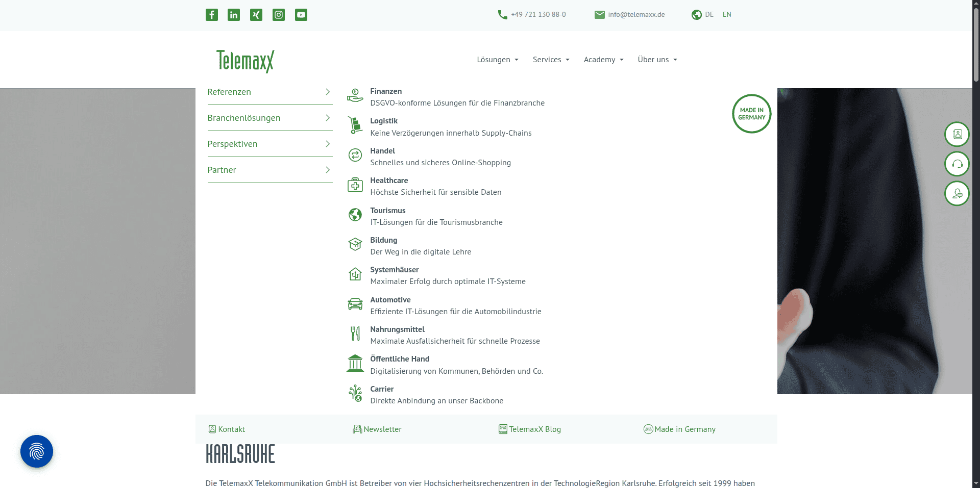Expand the Branchenlösungen submenu
The image size is (980, 488).
click(270, 118)
